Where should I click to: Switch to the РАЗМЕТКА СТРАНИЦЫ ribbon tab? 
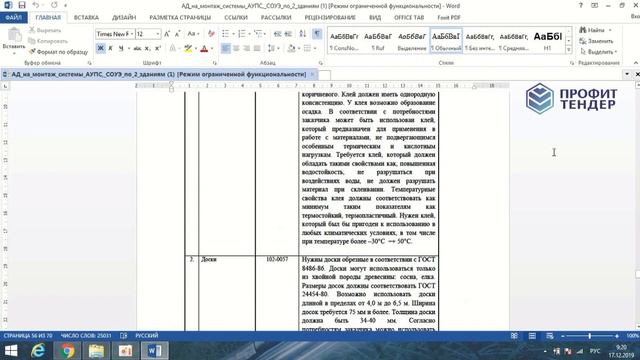pos(180,18)
